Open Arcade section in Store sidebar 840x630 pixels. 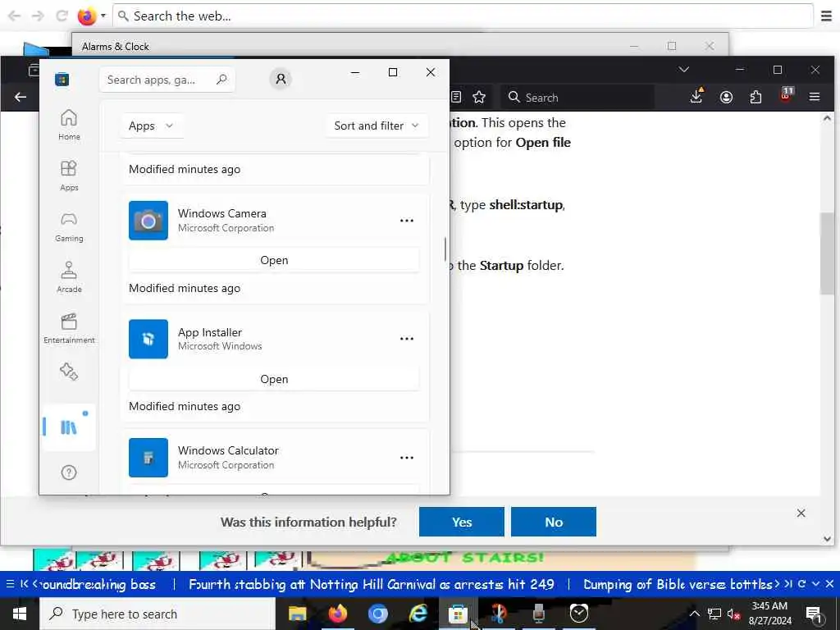tap(69, 277)
